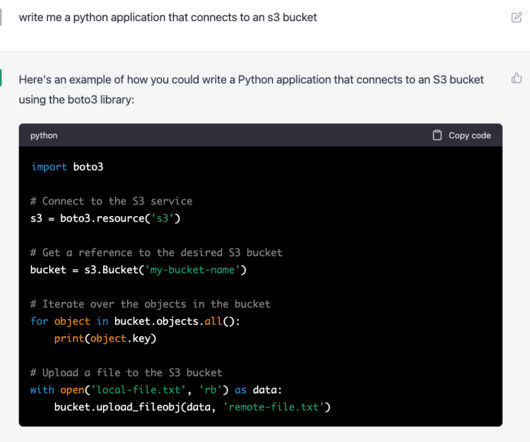Click the edit message pencil icon
Viewport: 530px width, 442px height.
(516, 17)
